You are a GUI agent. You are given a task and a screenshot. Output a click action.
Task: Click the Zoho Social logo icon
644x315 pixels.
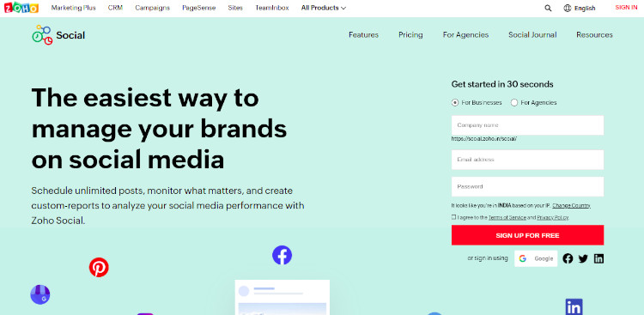click(x=42, y=35)
